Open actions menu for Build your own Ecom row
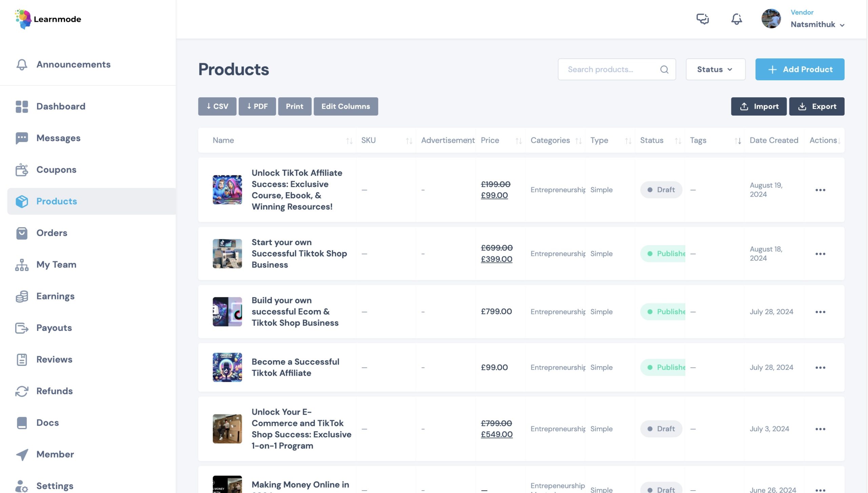Viewport: 868px width, 493px height. (x=820, y=312)
